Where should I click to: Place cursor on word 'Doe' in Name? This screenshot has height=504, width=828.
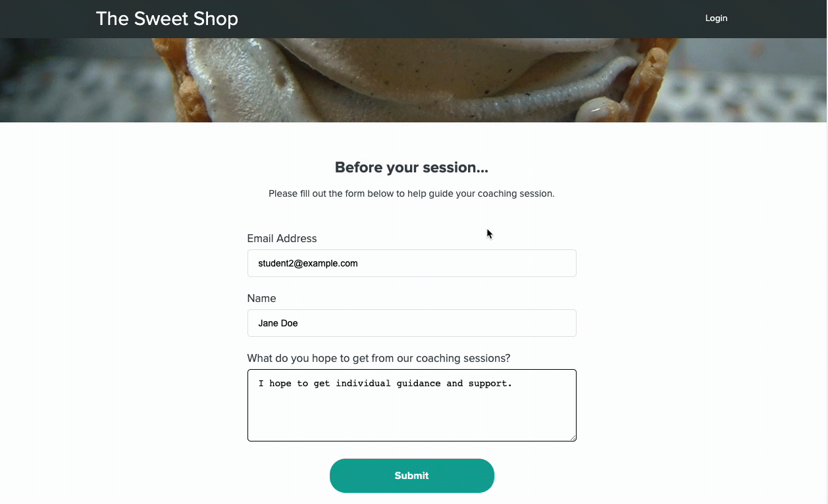[x=289, y=323]
